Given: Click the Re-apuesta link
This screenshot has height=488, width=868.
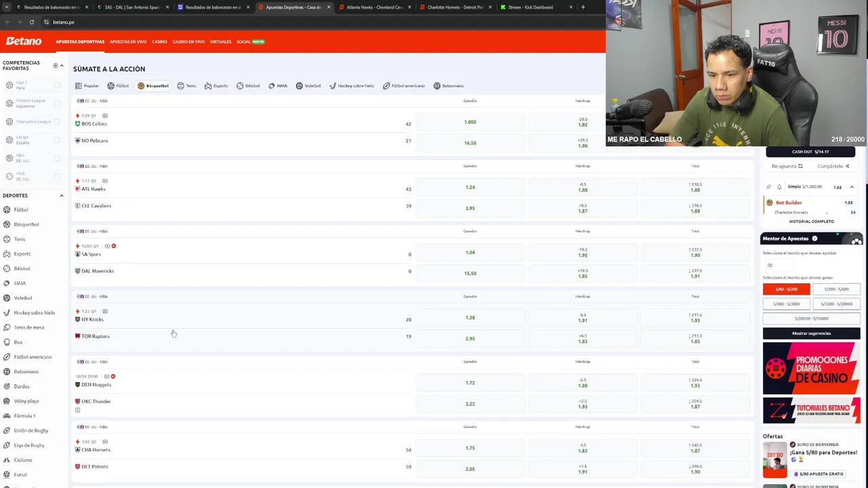Looking at the screenshot, I should pos(787,166).
